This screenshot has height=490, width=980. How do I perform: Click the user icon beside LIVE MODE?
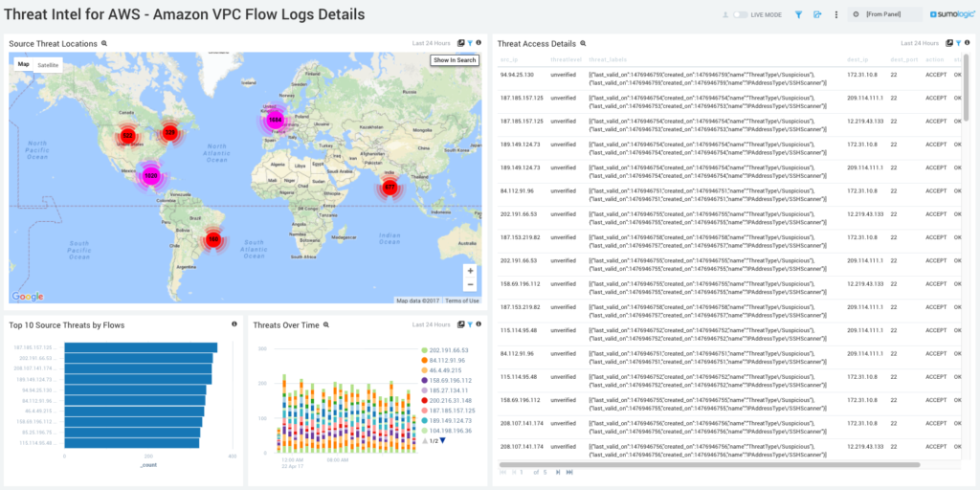tap(725, 14)
